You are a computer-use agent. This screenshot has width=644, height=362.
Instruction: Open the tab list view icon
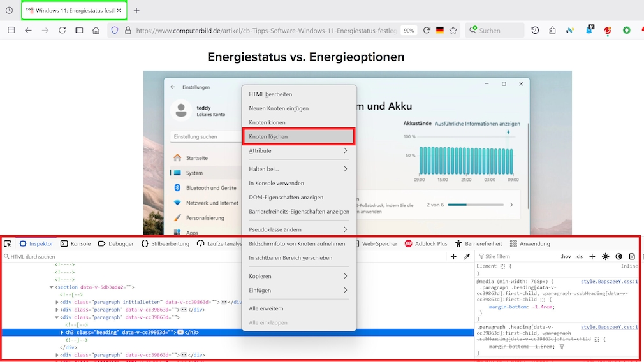pos(11,31)
